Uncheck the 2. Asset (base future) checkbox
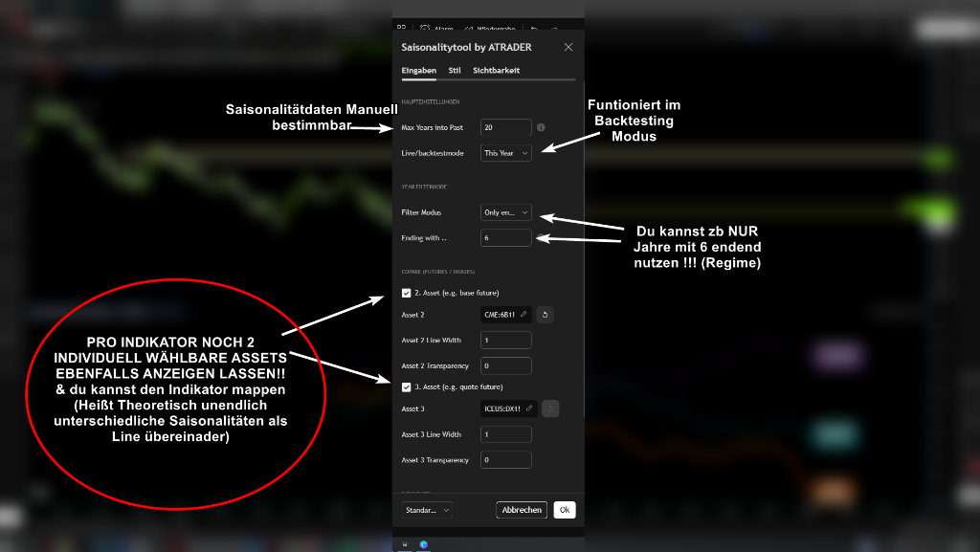This screenshot has height=552, width=980. 407,293
